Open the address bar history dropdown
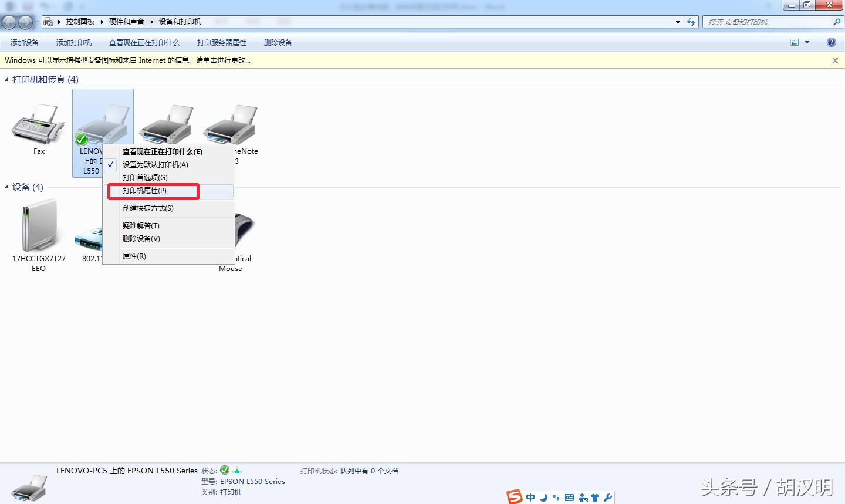 pyautogui.click(x=678, y=22)
